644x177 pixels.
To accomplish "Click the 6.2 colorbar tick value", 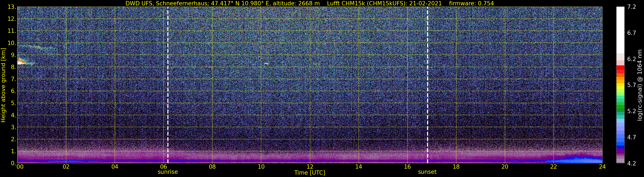I will point(631,59).
